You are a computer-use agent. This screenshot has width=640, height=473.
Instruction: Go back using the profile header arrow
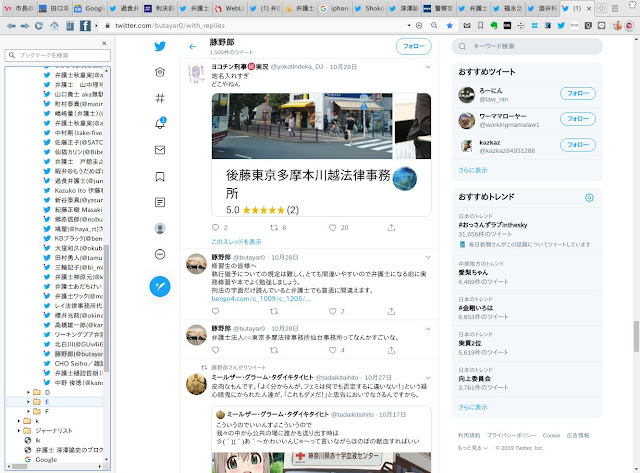[193, 47]
